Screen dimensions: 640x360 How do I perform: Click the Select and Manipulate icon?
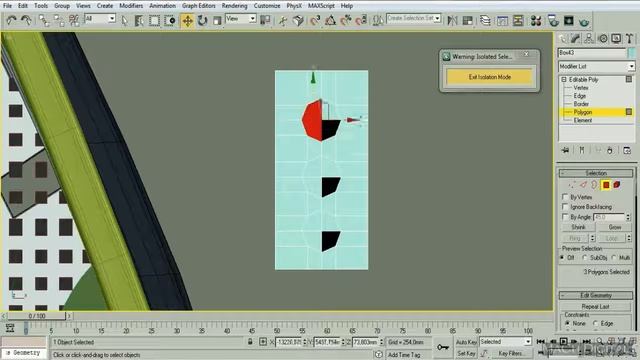tap(282, 20)
